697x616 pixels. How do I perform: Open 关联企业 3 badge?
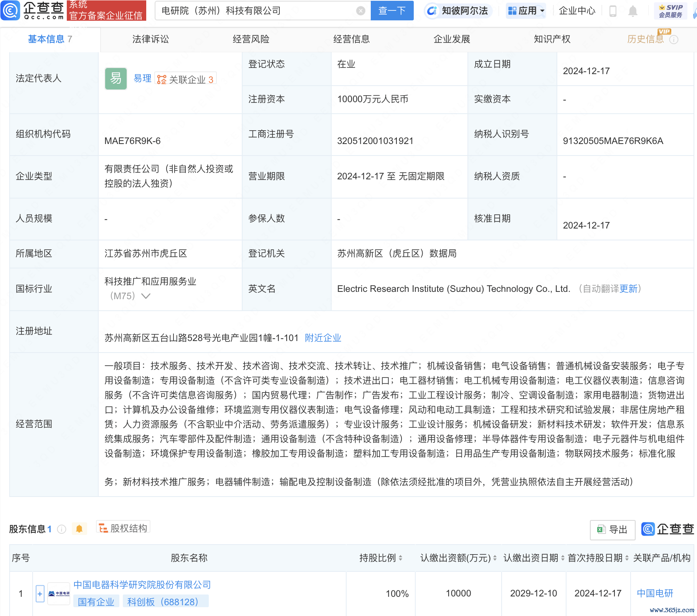(186, 79)
